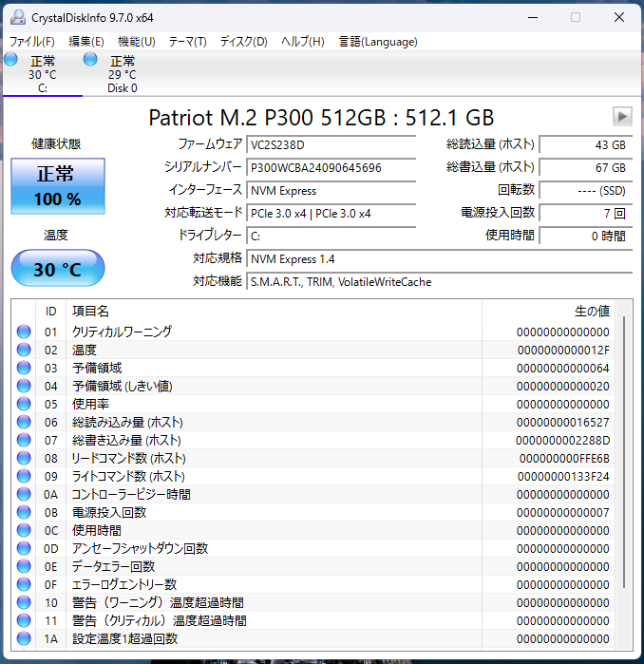Click status orb for ID 10 row
644x664 pixels.
coord(24,602)
